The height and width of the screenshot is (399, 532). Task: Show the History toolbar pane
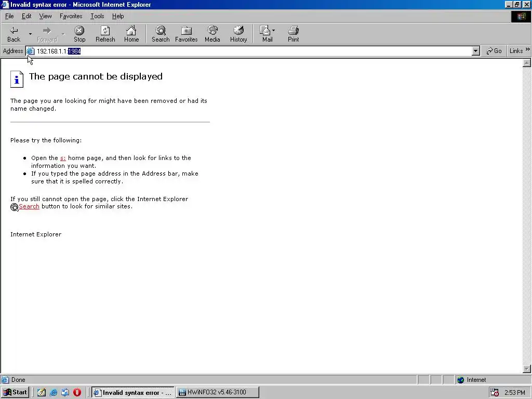tap(238, 34)
